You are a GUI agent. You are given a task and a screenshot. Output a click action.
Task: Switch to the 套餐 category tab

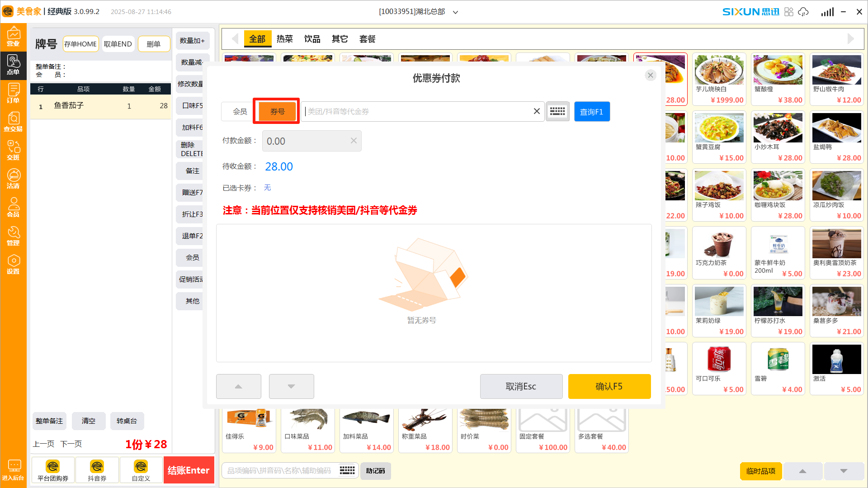coord(367,39)
